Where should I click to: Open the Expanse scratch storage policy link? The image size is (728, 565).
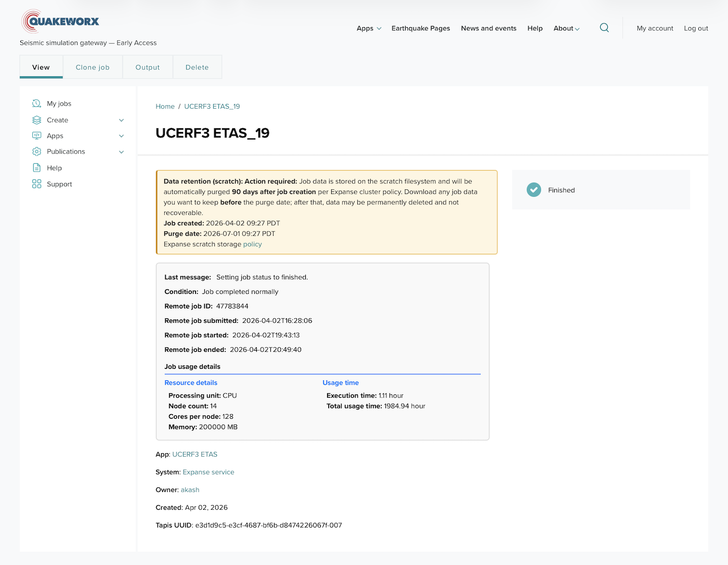(x=252, y=244)
